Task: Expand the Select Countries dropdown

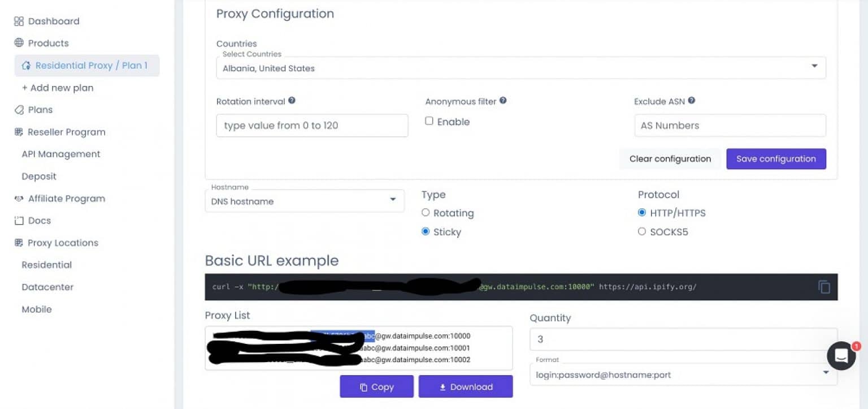Action: (520, 68)
